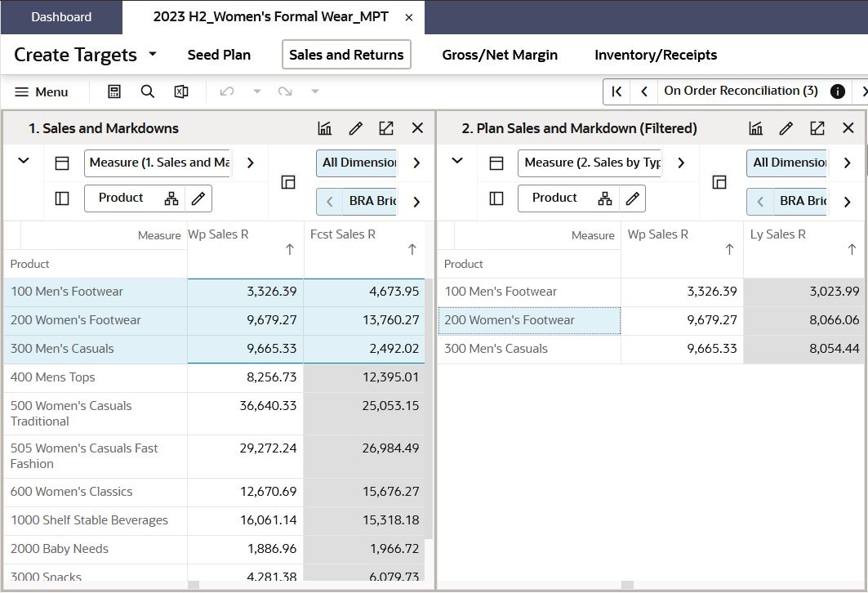This screenshot has width=868, height=593.
Task: Open Product hierarchy icon in right panel
Action: click(605, 198)
